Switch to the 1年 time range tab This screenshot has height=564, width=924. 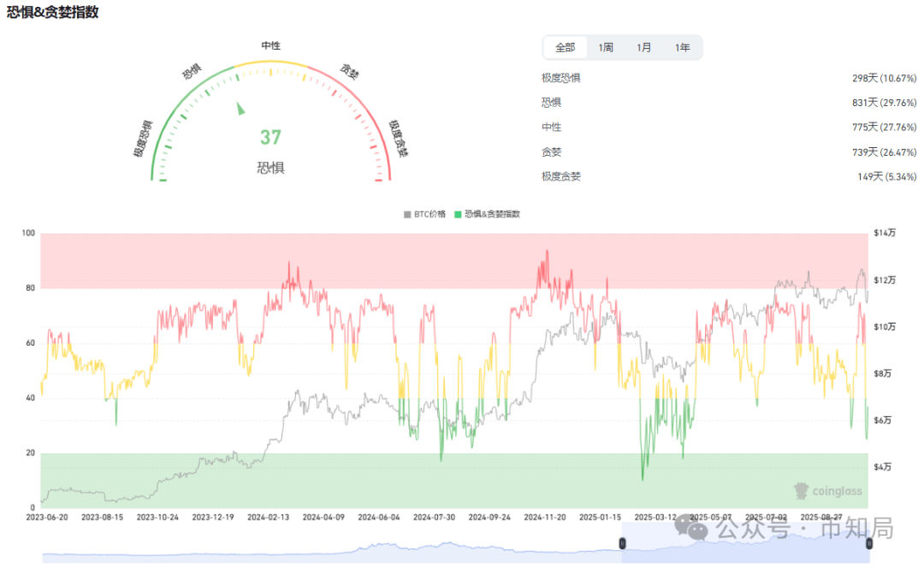(x=684, y=47)
